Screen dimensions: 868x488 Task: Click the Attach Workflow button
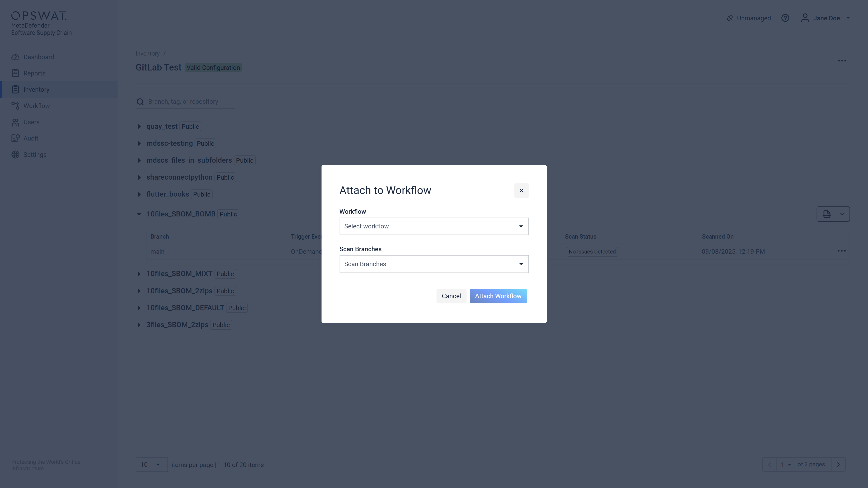[498, 296]
